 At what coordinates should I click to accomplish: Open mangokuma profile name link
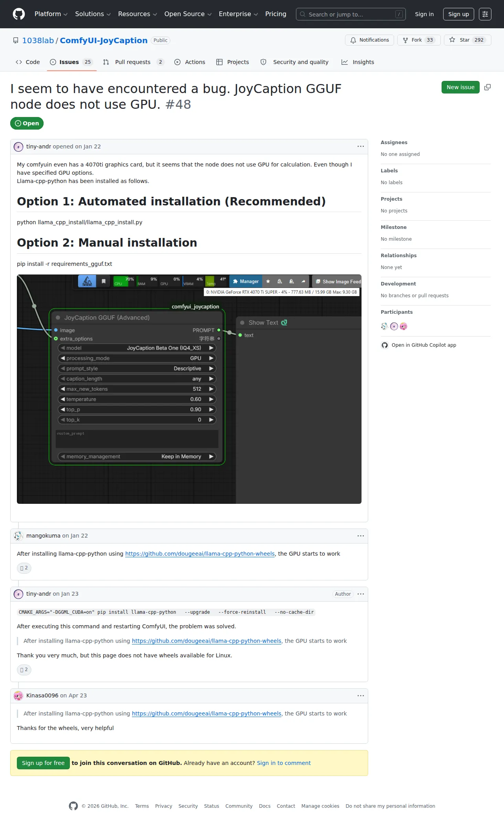[x=43, y=536]
